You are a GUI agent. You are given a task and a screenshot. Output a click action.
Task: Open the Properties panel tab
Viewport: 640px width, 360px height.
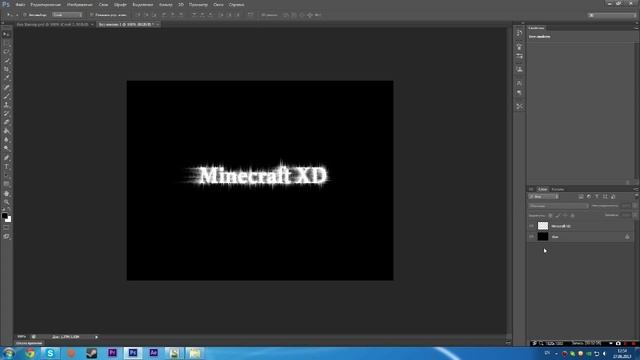click(x=536, y=28)
